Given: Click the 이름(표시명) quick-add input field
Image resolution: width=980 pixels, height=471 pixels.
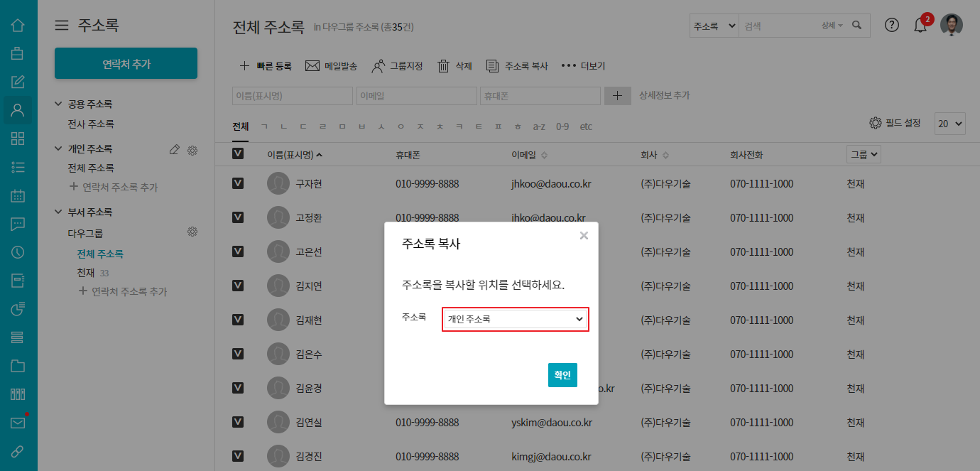Looking at the screenshot, I should click(x=292, y=96).
